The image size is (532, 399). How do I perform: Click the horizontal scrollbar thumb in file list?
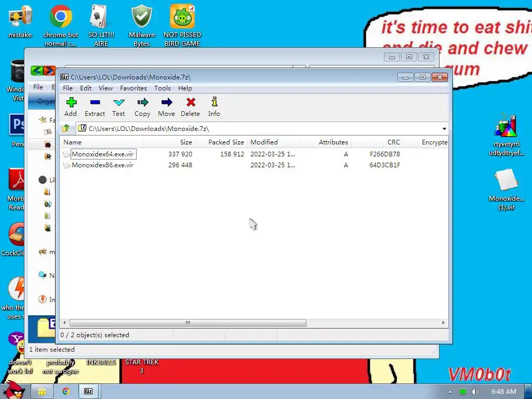click(188, 323)
